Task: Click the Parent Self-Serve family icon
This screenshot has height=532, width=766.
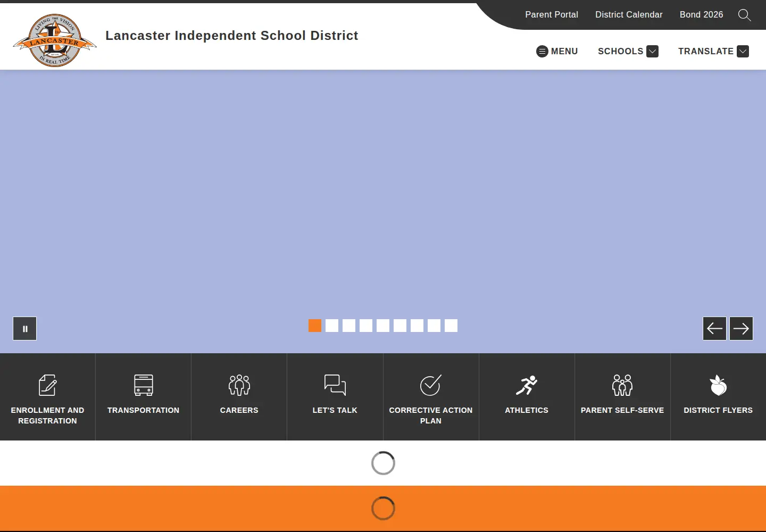Action: coord(622,385)
